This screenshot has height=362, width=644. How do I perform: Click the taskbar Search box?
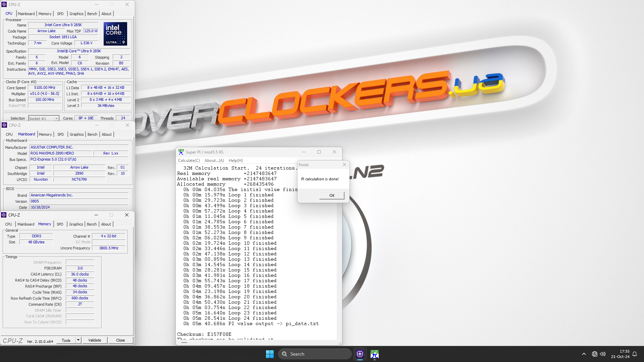point(315,354)
